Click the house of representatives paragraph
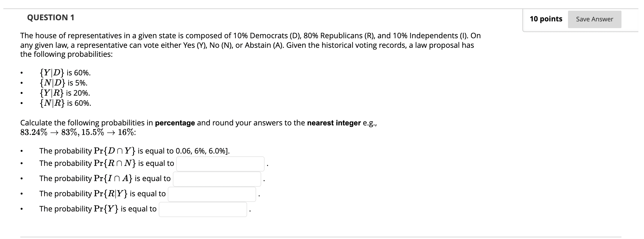Screen dimensions: 644x239 click(x=251, y=45)
